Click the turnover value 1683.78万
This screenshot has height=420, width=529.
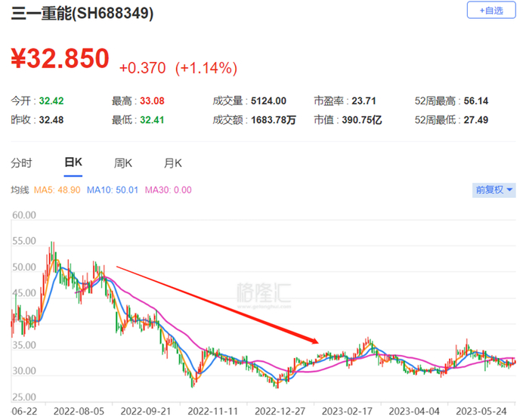coord(274,120)
